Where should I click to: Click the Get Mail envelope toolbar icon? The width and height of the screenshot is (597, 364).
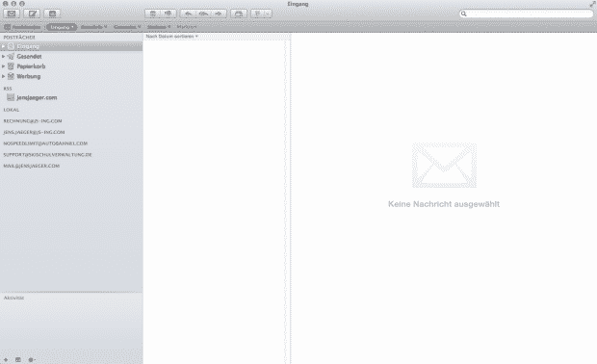pos(12,13)
